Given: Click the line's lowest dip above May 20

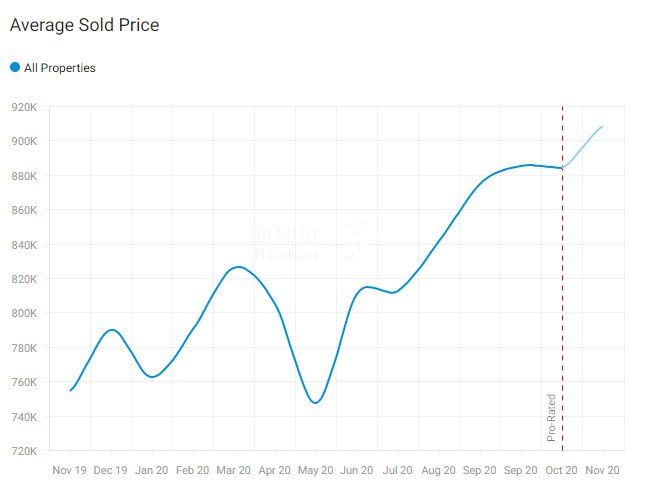Looking at the screenshot, I should (316, 403).
